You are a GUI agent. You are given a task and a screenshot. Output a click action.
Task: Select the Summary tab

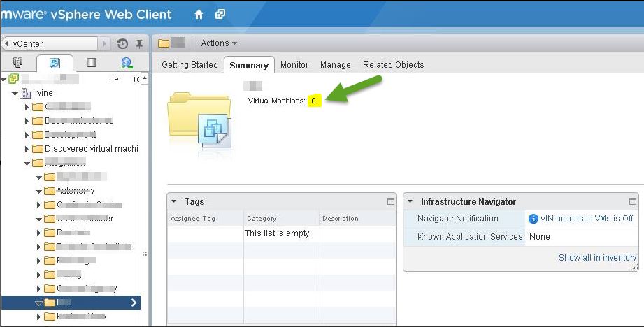249,65
